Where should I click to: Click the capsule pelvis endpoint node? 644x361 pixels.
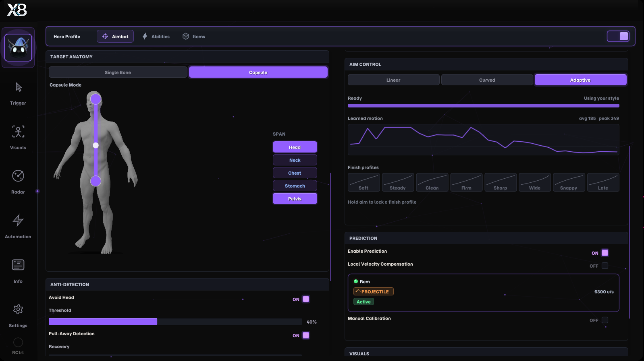(x=96, y=181)
